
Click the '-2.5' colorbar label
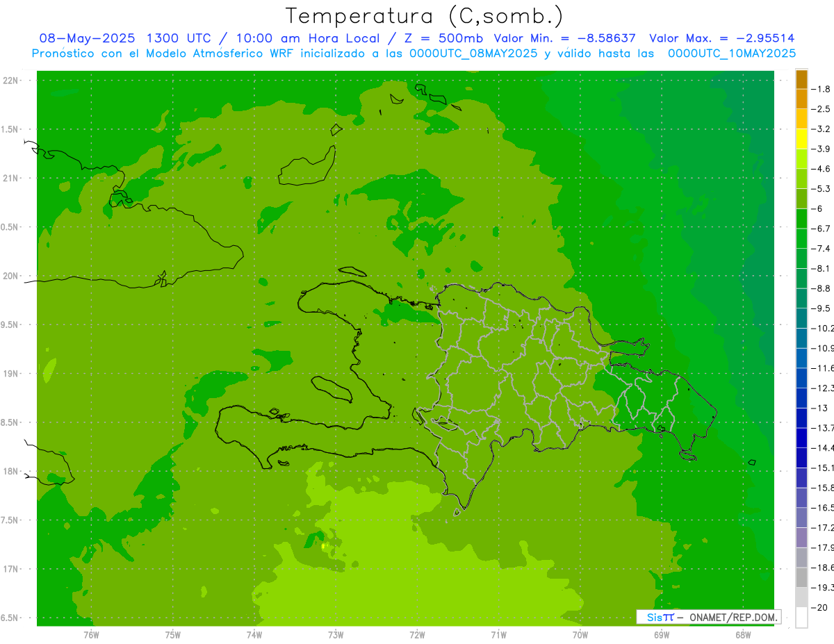821,109
